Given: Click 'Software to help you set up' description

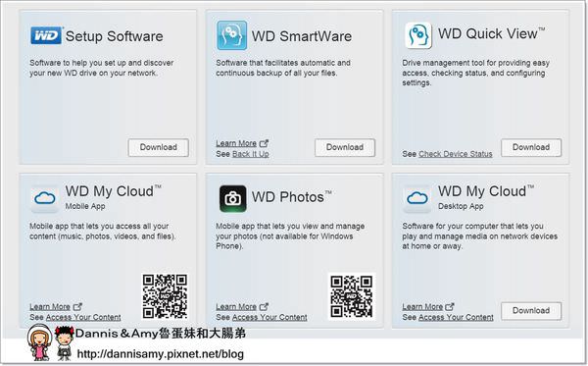Looking at the screenshot, I should 102,68.
